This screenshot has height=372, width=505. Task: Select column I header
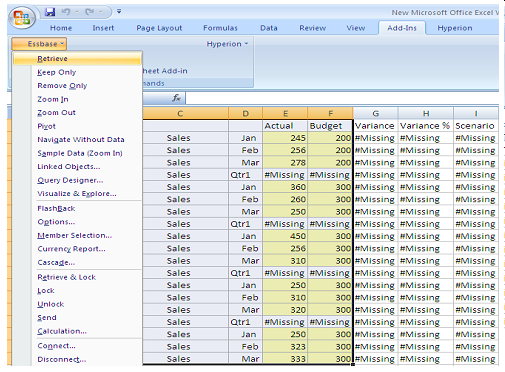pyautogui.click(x=476, y=114)
